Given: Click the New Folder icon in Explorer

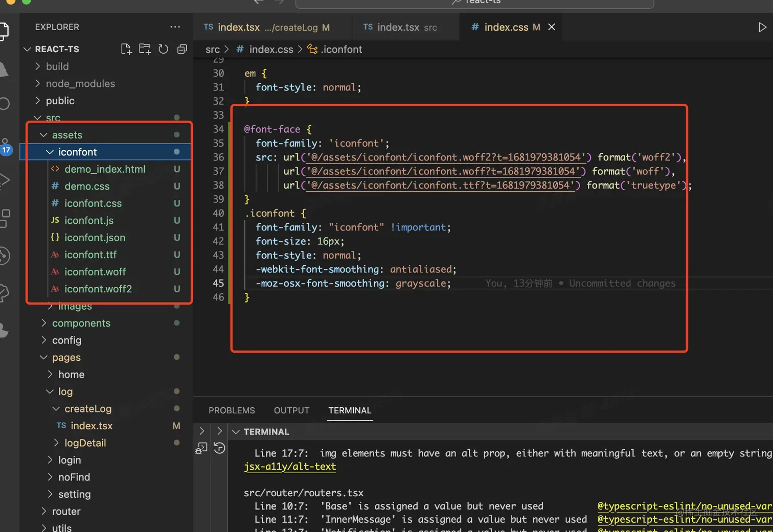Looking at the screenshot, I should pos(145,49).
